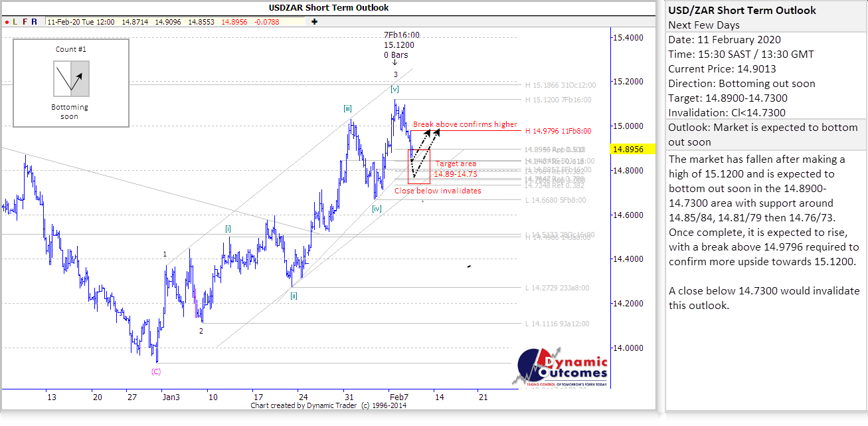Click the 'L 14.6680 5Fb8:00' level label
868x426 pixels.
pos(555,200)
